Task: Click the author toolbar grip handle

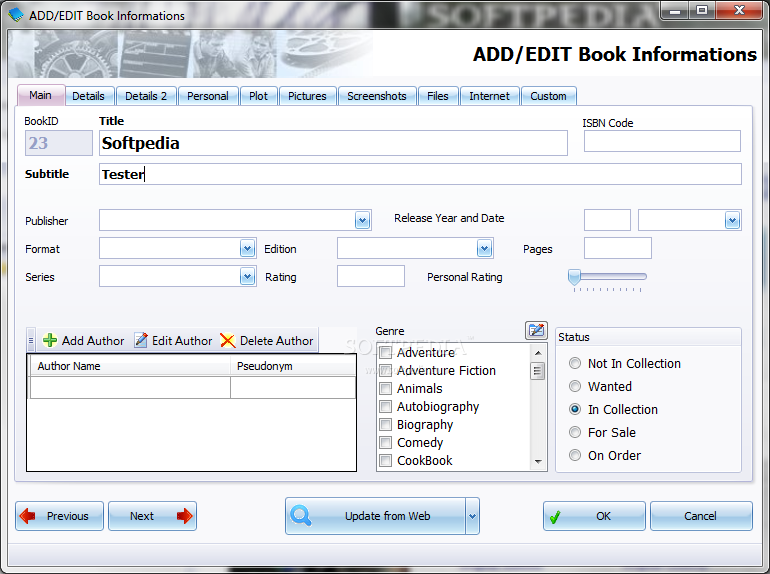Action: tap(31, 340)
